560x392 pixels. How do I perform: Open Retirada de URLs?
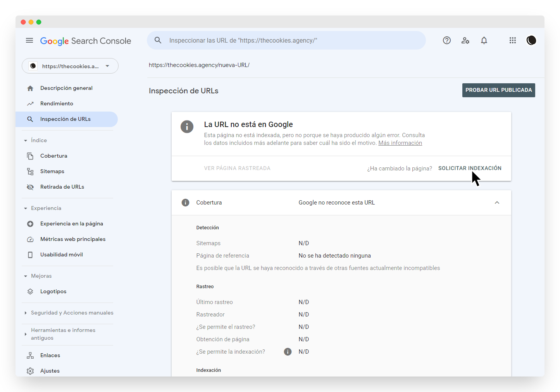[x=62, y=187]
